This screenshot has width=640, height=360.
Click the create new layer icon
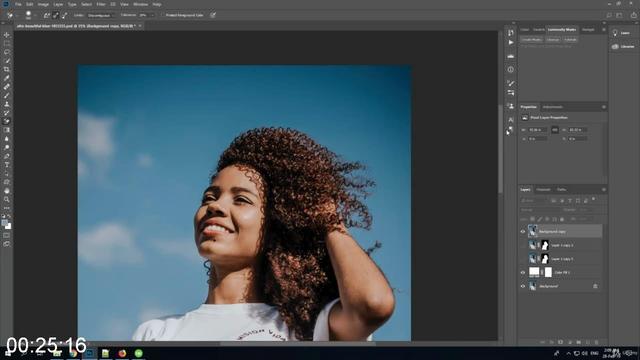click(x=588, y=342)
